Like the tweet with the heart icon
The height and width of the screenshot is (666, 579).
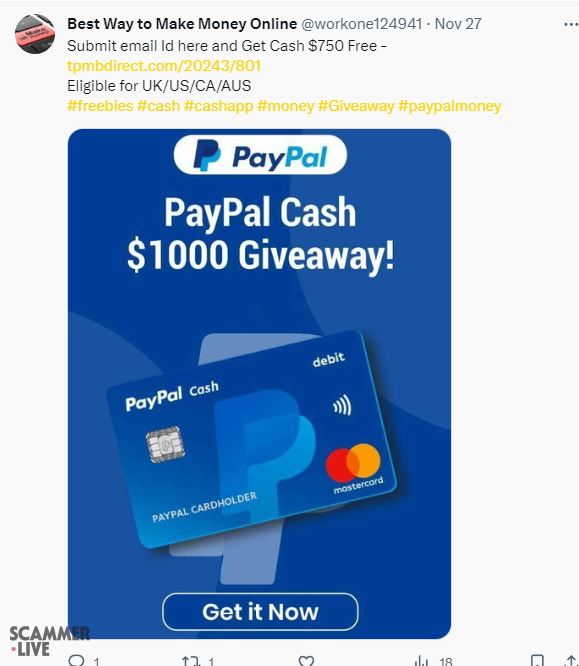pyautogui.click(x=306, y=661)
